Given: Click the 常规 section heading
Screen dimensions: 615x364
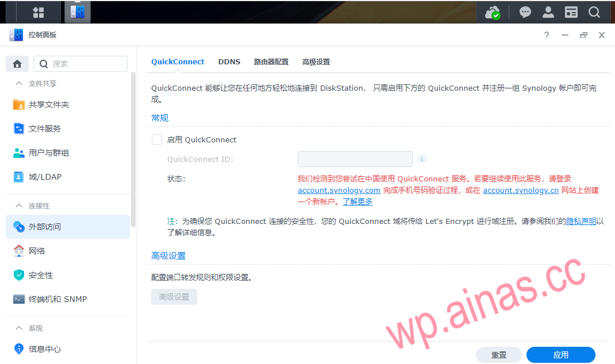Looking at the screenshot, I should pos(160,118).
